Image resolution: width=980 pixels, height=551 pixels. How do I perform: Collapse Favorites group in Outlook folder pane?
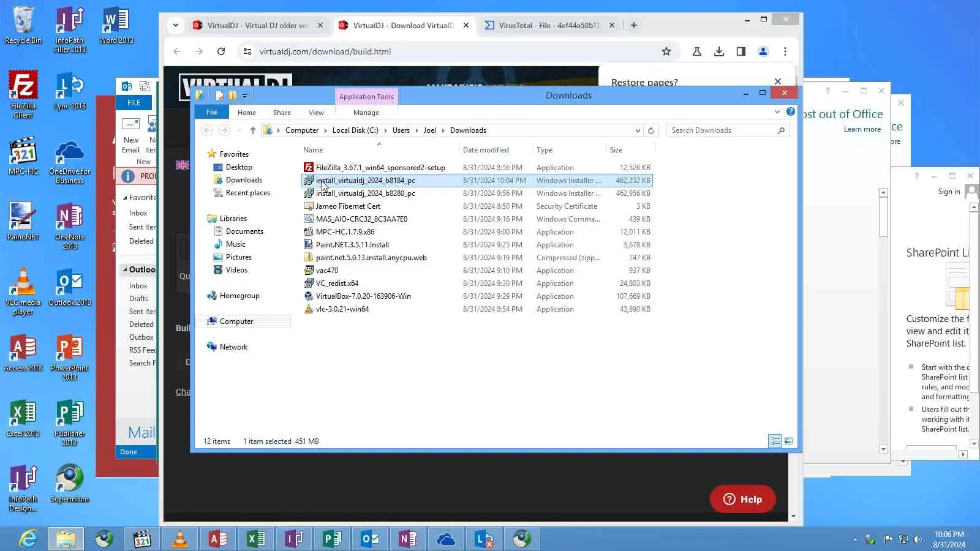click(x=125, y=198)
